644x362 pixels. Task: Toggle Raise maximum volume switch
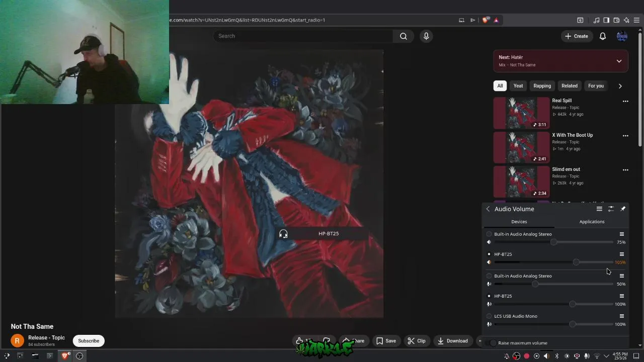point(491,343)
